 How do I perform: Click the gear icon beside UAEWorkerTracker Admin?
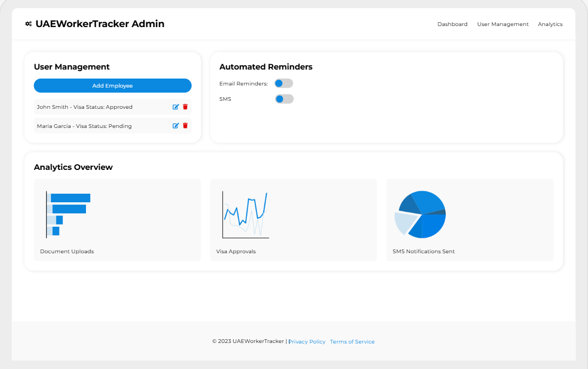(x=27, y=23)
